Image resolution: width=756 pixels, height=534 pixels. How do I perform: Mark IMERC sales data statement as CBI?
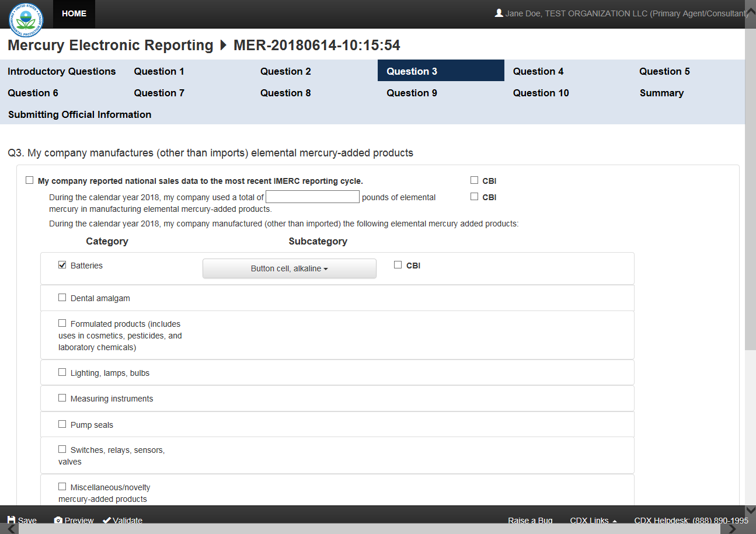[474, 180]
